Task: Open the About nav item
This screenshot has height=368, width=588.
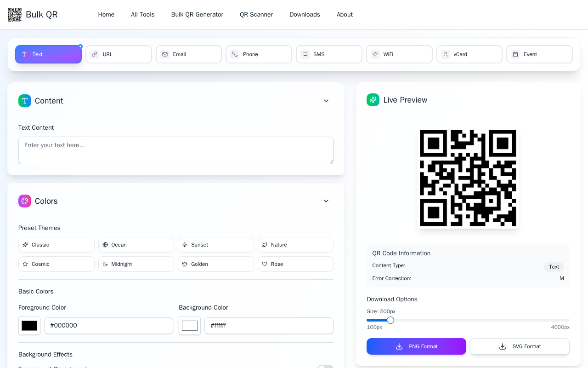Action: 345,15
